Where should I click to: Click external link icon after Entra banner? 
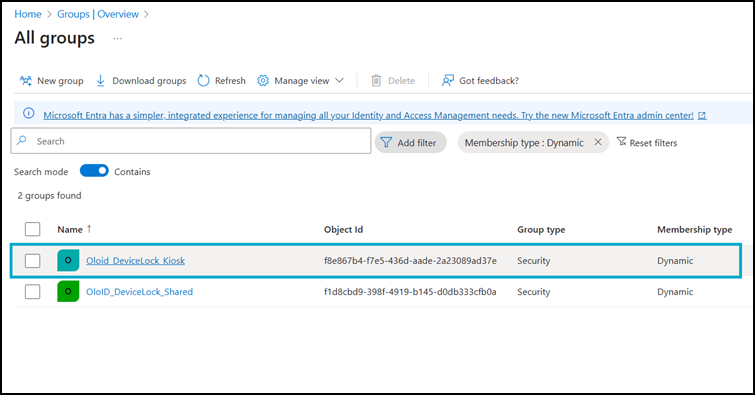coord(702,116)
